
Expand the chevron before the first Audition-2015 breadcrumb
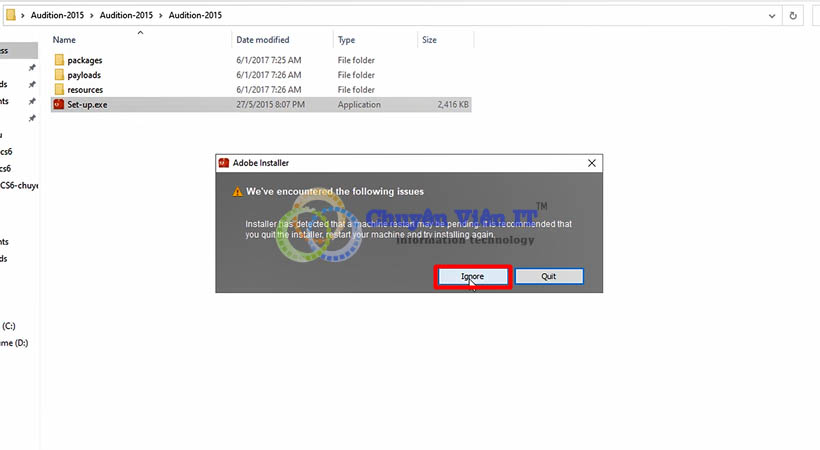click(24, 16)
